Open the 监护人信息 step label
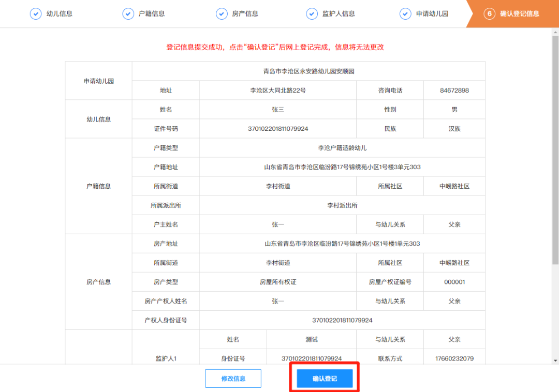The image size is (559, 392). click(x=339, y=14)
